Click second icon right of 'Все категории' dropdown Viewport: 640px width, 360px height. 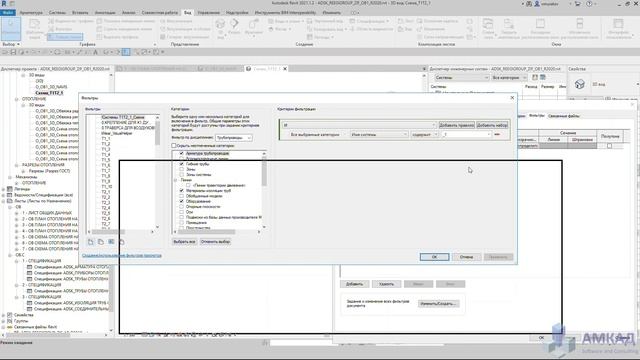pyautogui.click(x=543, y=77)
